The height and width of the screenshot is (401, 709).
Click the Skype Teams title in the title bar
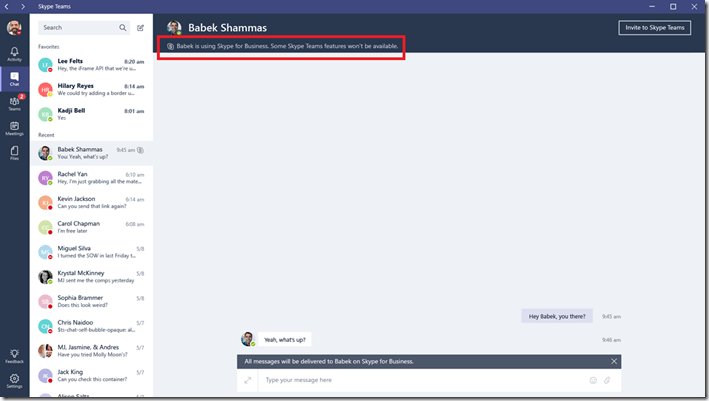tap(54, 6)
